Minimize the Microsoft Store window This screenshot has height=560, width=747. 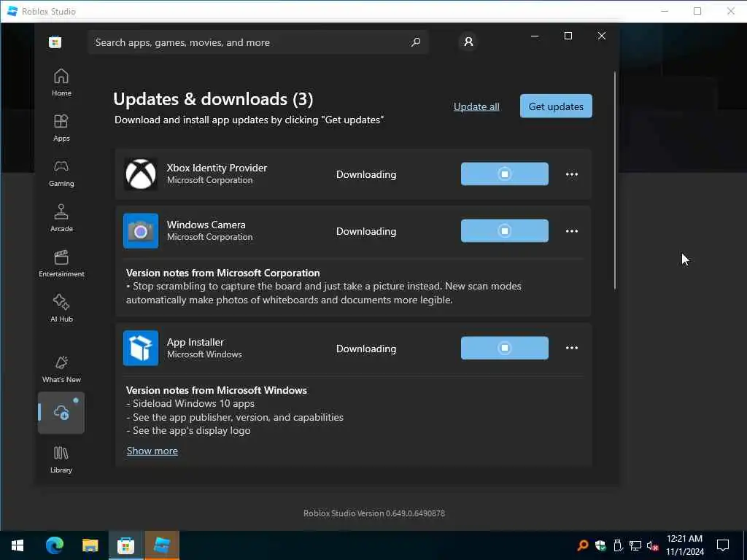click(535, 36)
